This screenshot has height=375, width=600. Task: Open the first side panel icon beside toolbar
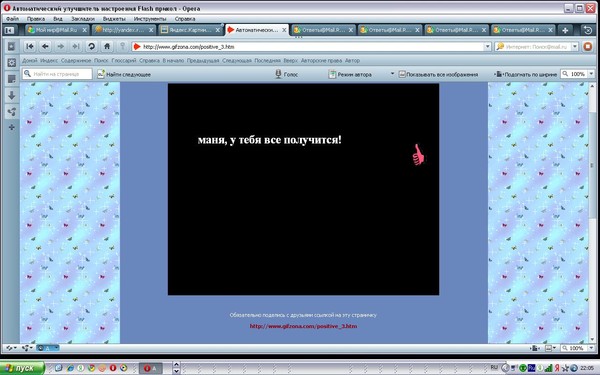pyautogui.click(x=11, y=46)
